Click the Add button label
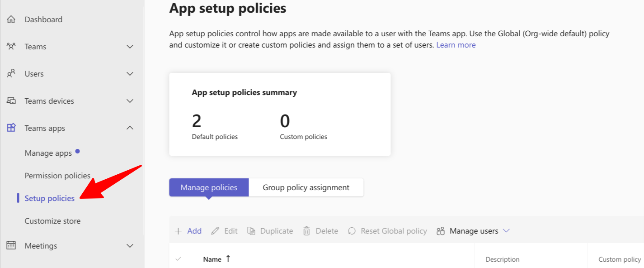The image size is (644, 268). tap(194, 231)
